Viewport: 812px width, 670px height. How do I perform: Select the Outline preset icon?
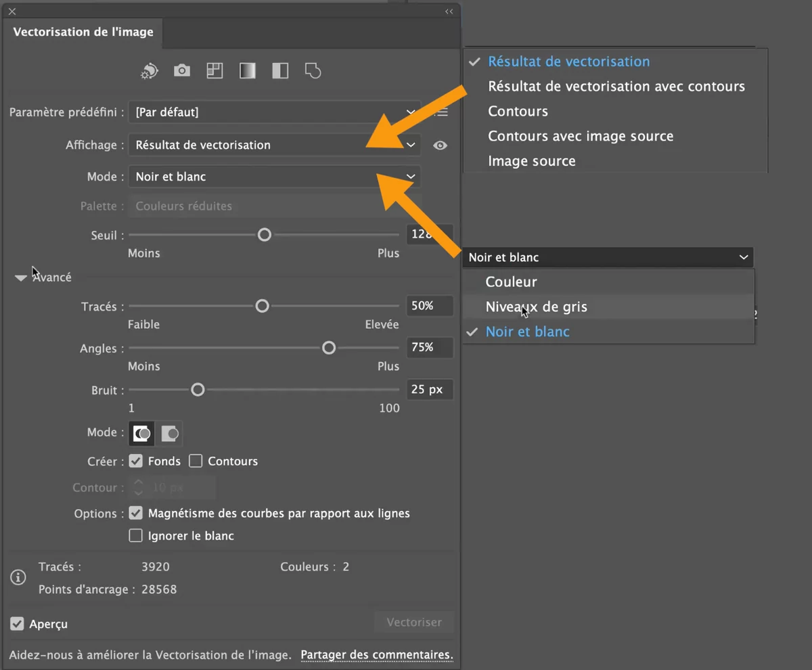point(313,70)
